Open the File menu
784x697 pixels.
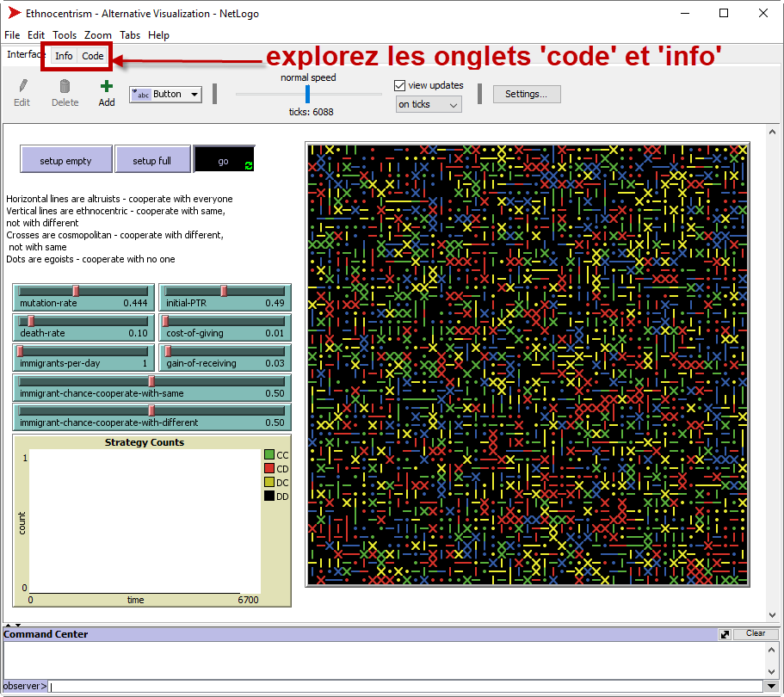(12, 35)
